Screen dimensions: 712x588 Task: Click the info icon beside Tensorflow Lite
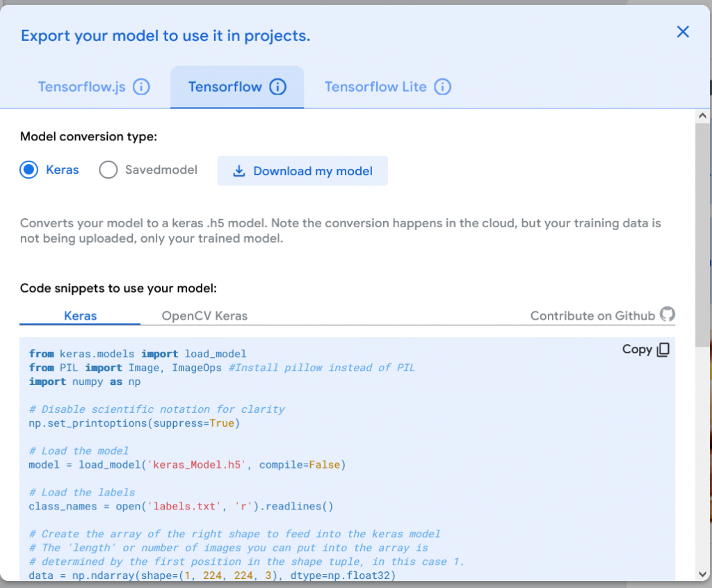442,87
